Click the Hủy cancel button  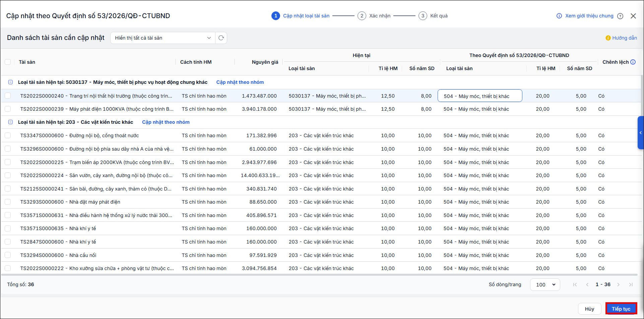click(x=589, y=309)
